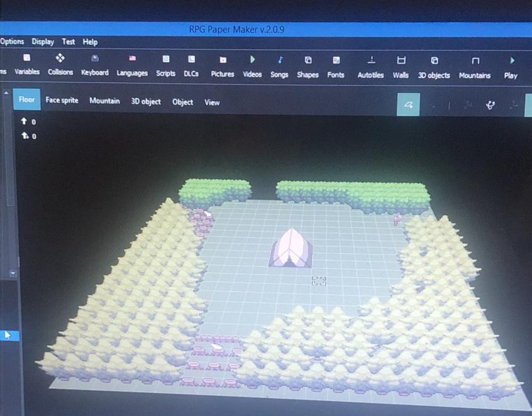The height and width of the screenshot is (416, 532).
Task: Click the dimmed scale mode icon
Action: (514, 106)
